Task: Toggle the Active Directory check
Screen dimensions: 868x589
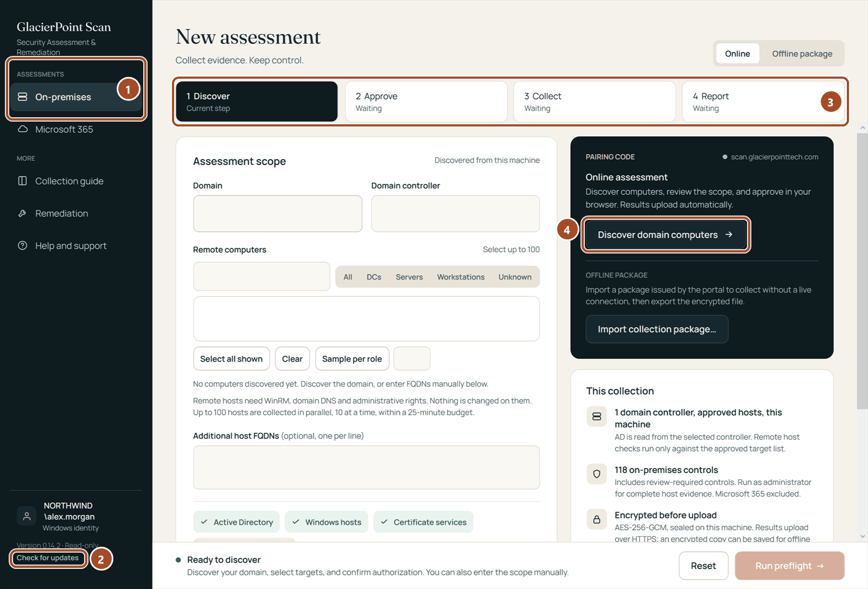Action: click(237, 522)
